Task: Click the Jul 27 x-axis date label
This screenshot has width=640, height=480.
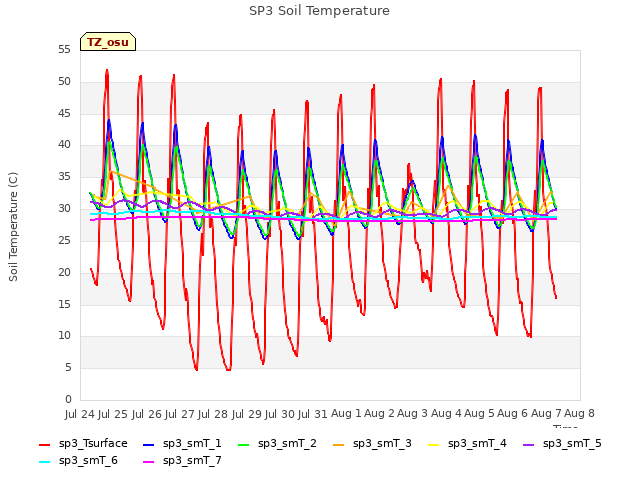Action: pos(180,414)
